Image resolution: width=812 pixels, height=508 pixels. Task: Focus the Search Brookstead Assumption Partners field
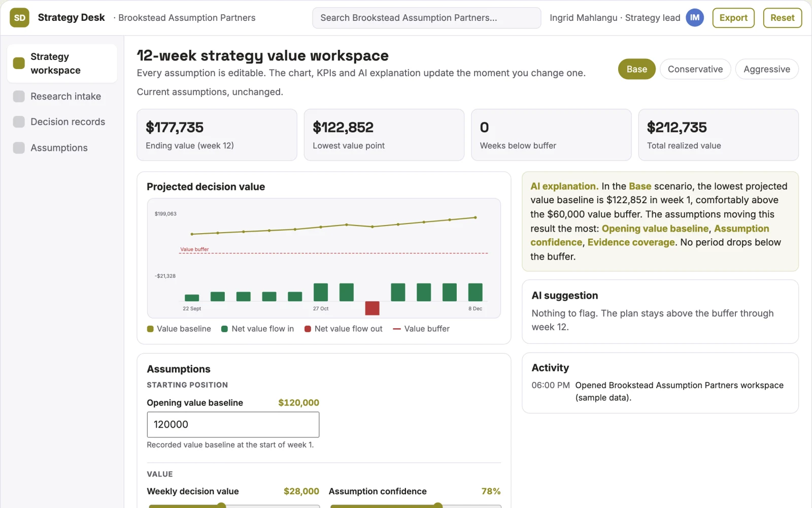point(426,18)
